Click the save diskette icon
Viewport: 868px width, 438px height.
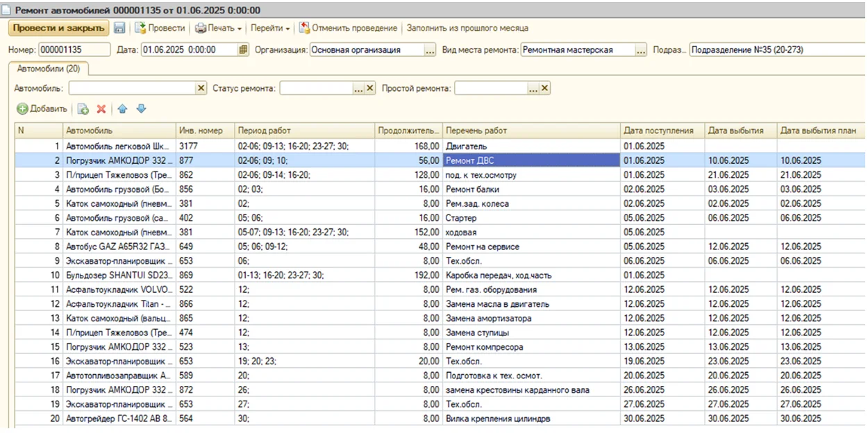[x=119, y=28]
